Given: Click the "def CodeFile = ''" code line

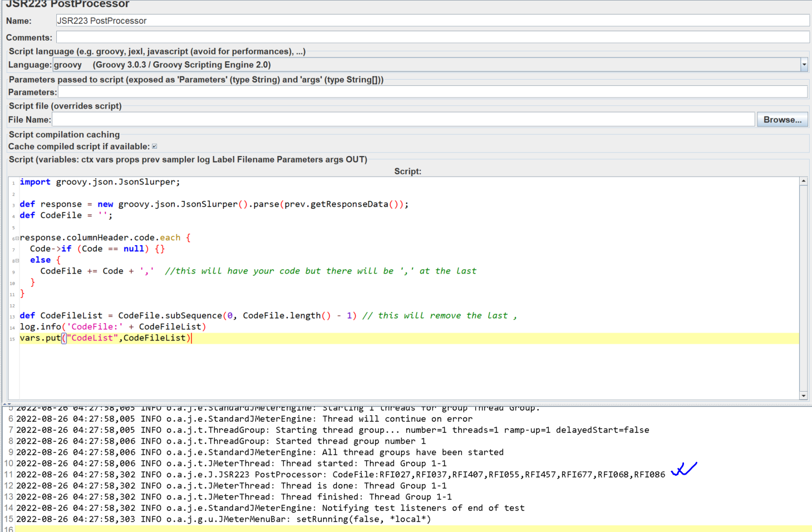Looking at the screenshot, I should 66,216.
